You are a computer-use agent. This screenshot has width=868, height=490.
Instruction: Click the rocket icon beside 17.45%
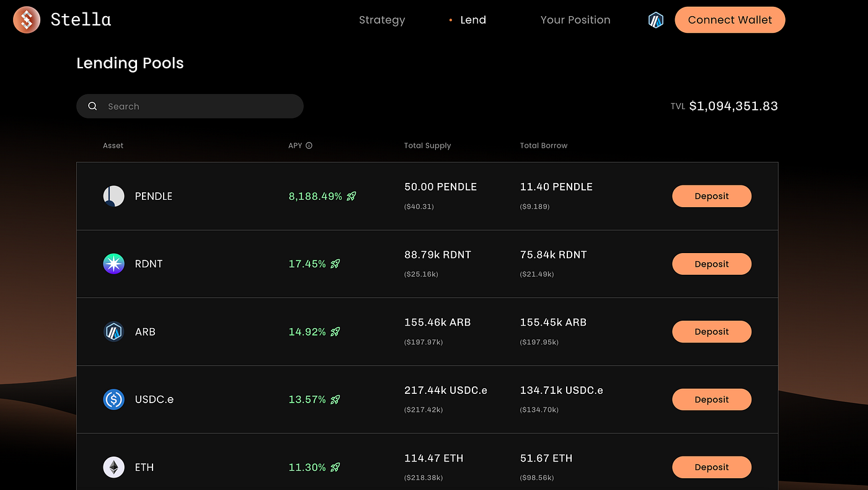(335, 264)
